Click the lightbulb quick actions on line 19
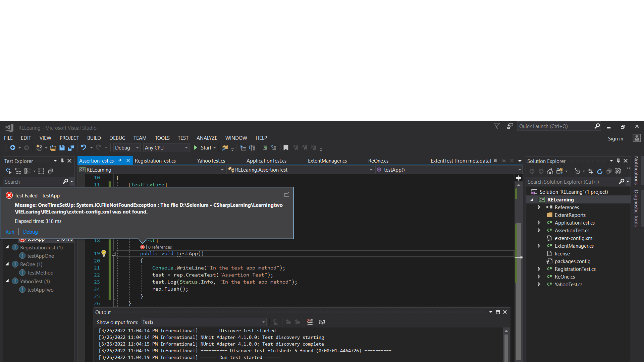This screenshot has height=362, width=644. pyautogui.click(x=104, y=253)
